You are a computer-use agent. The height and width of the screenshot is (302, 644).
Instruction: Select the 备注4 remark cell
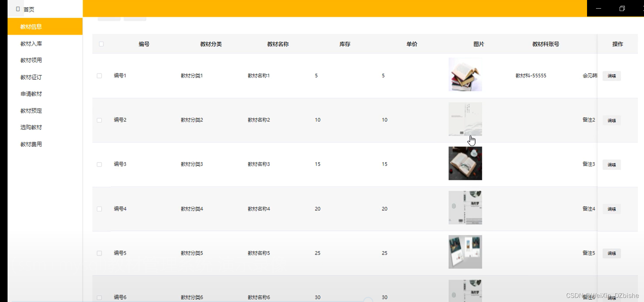589,209
